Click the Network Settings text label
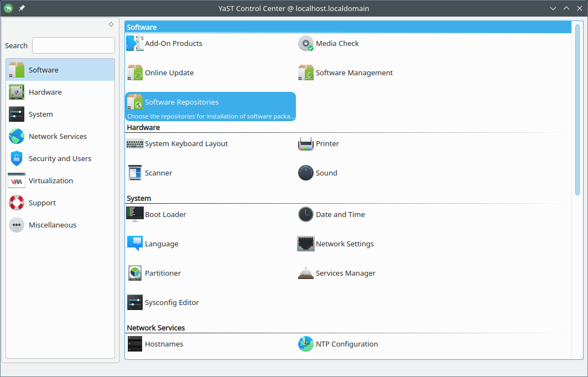 pyautogui.click(x=345, y=244)
